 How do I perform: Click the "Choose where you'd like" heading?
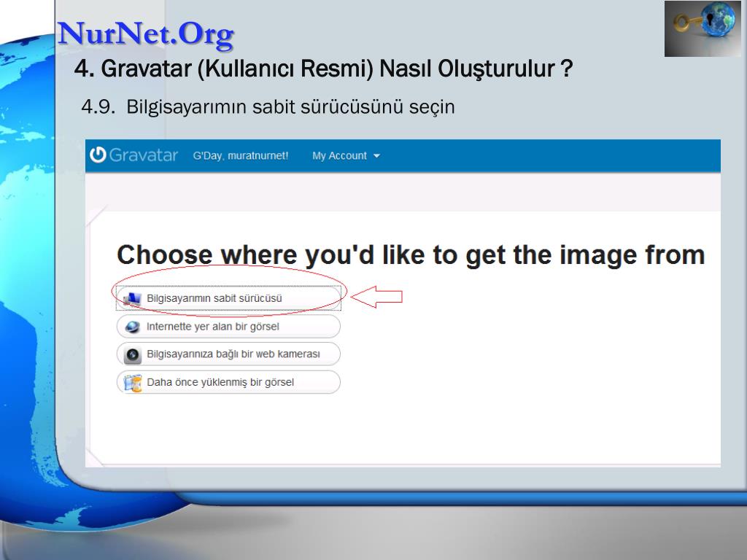tap(411, 255)
